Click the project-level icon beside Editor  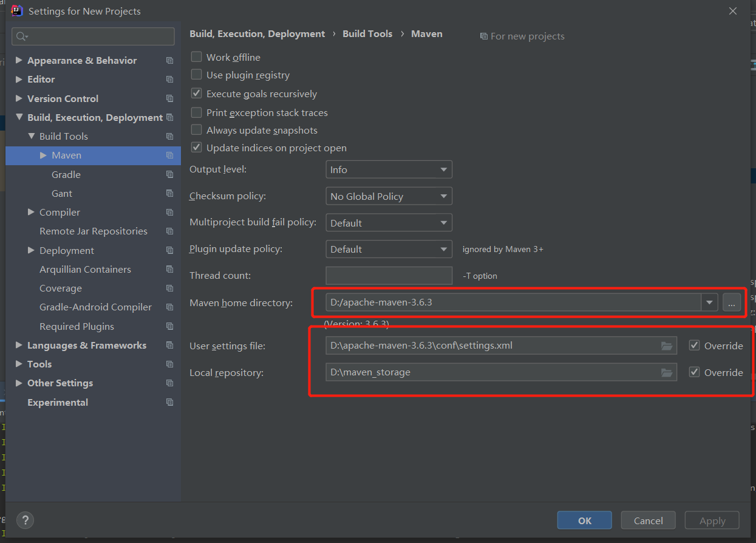coord(169,80)
